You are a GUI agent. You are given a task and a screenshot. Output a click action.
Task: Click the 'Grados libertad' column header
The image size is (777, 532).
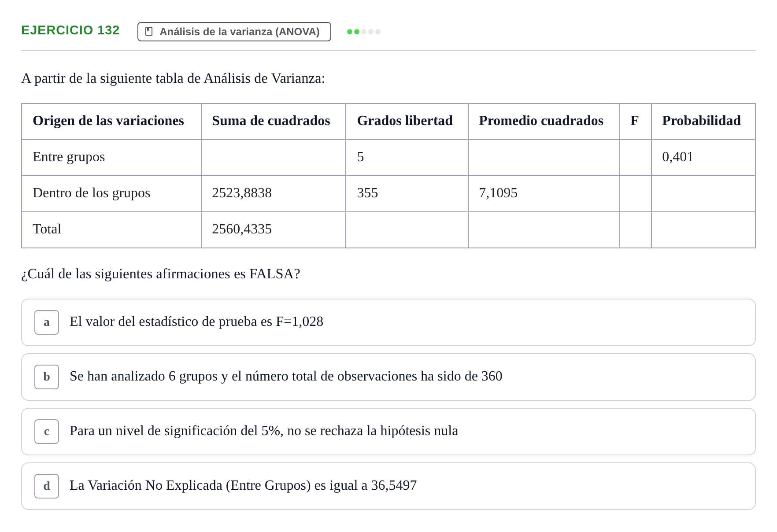[405, 121]
